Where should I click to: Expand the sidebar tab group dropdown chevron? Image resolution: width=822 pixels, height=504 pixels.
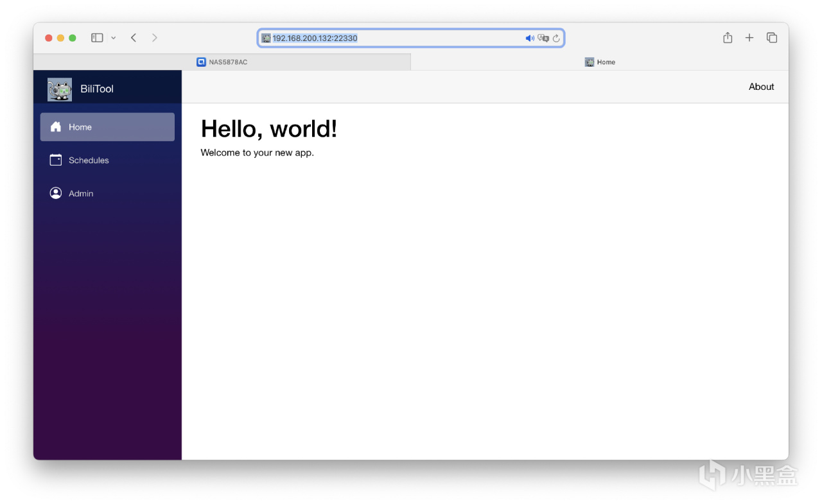(114, 38)
